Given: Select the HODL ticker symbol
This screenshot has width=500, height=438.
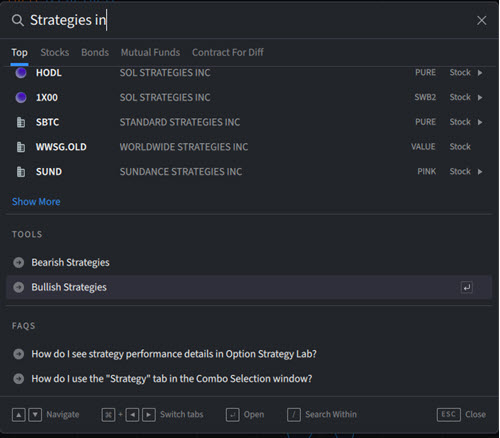Looking at the screenshot, I should (49, 73).
